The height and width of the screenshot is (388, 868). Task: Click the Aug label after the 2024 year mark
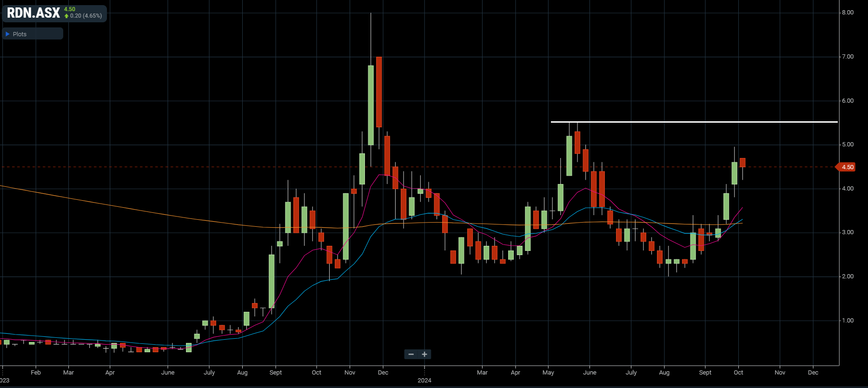tap(664, 373)
